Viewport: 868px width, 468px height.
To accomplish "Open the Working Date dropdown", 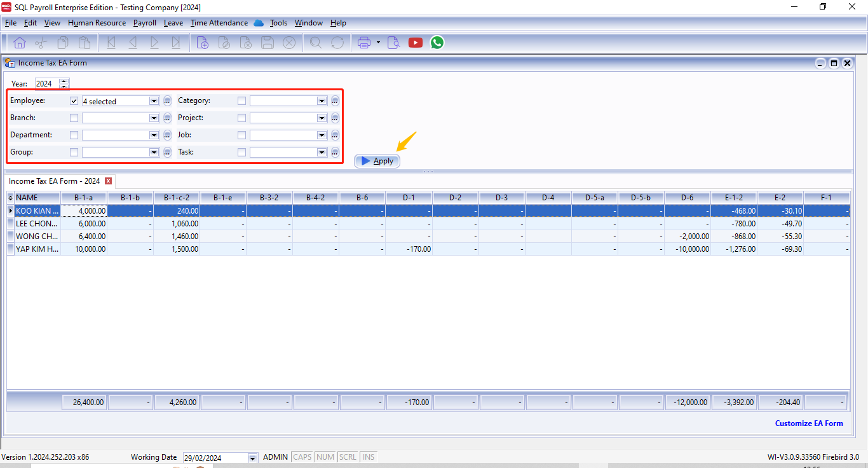I will (x=252, y=458).
